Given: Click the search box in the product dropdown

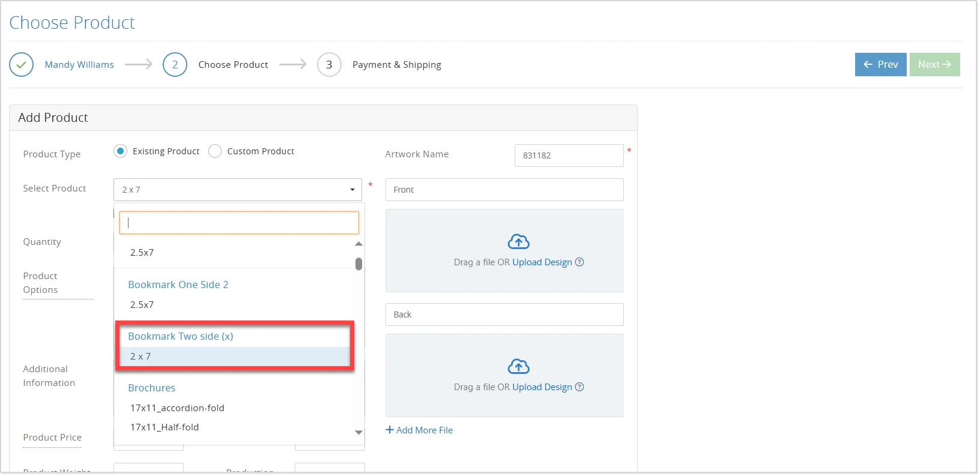Looking at the screenshot, I should tap(239, 223).
